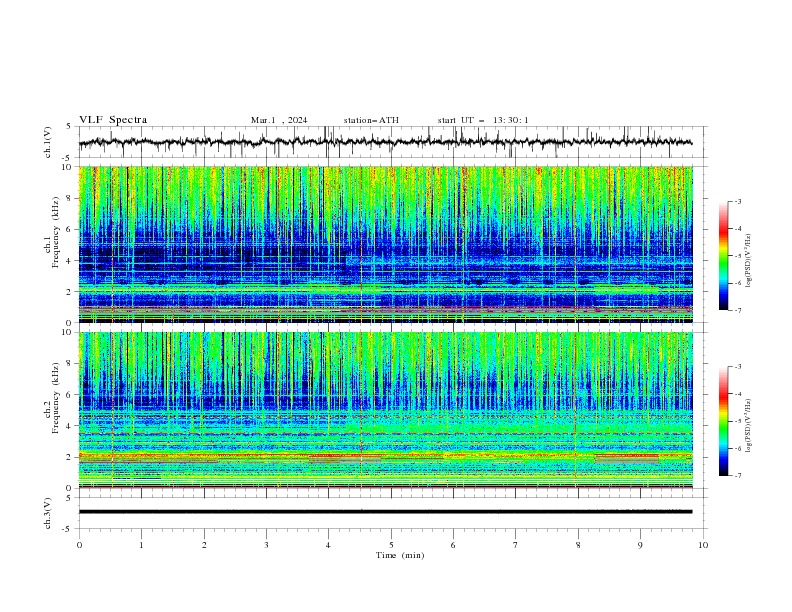Click the ch.1 colorbar label "log(PSD)(V²/Hz)"
This screenshot has height=612, width=792.
tap(749, 261)
